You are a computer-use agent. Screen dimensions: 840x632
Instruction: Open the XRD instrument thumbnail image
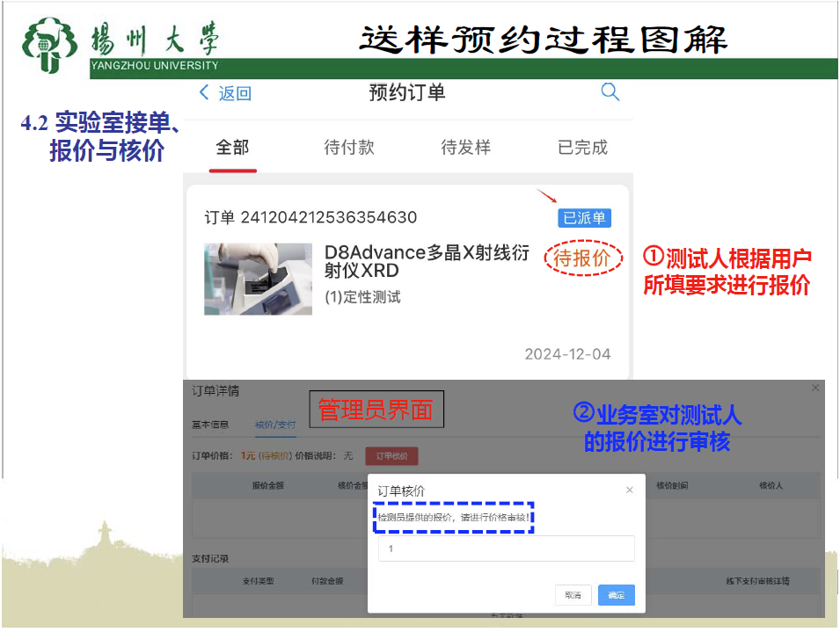[x=258, y=279]
